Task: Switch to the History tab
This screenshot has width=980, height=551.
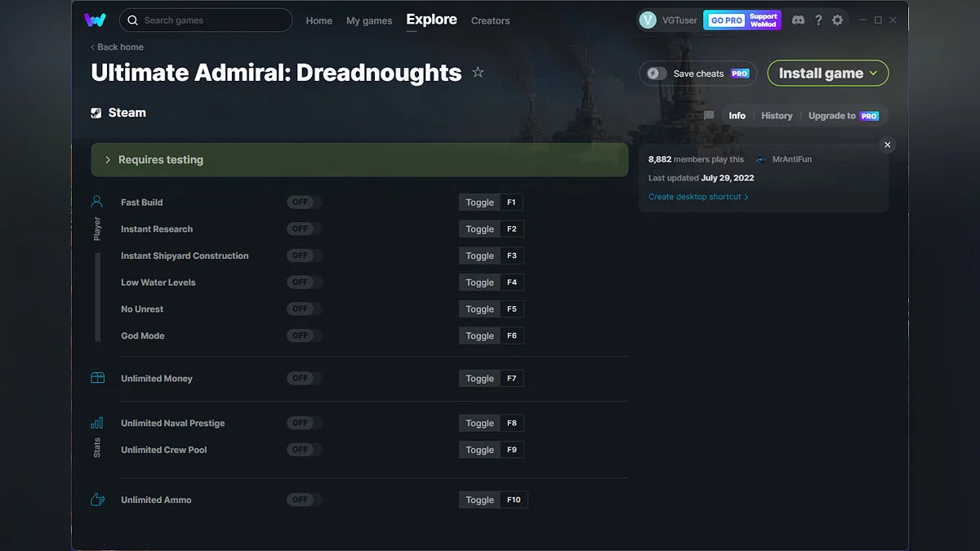Action: pos(776,115)
